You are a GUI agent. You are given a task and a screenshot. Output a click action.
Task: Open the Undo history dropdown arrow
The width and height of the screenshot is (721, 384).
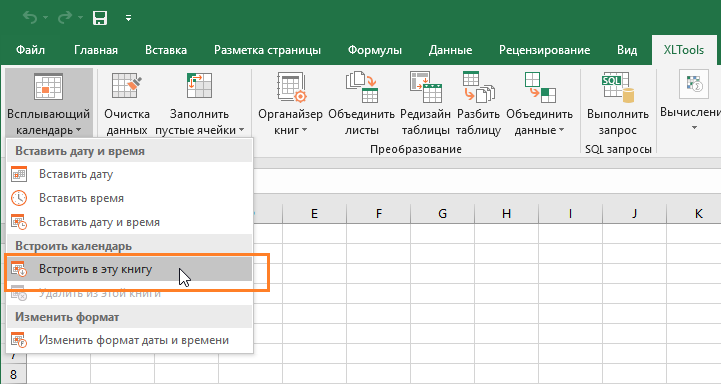46,18
